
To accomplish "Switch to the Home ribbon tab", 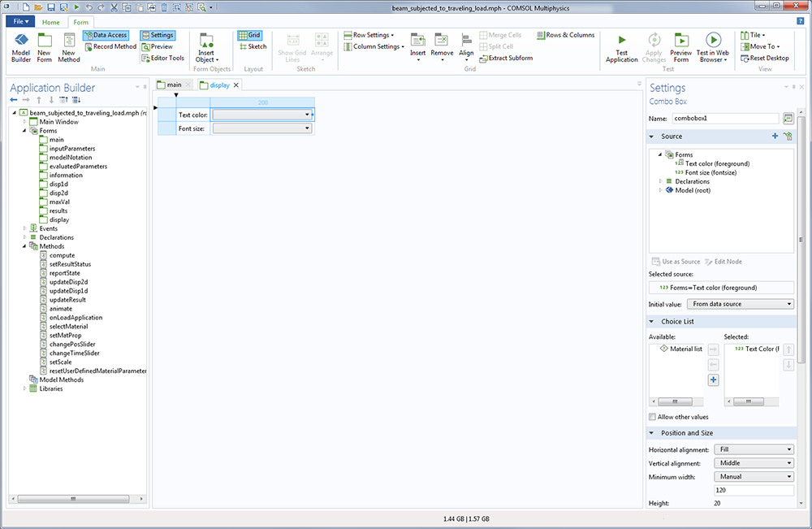I will coord(50,22).
